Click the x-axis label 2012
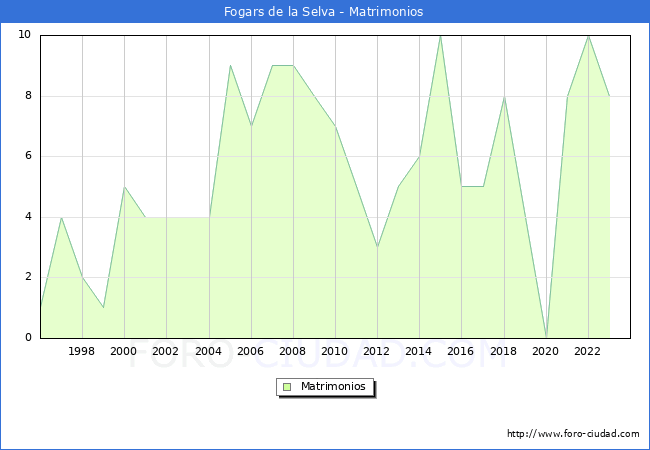 click(376, 351)
